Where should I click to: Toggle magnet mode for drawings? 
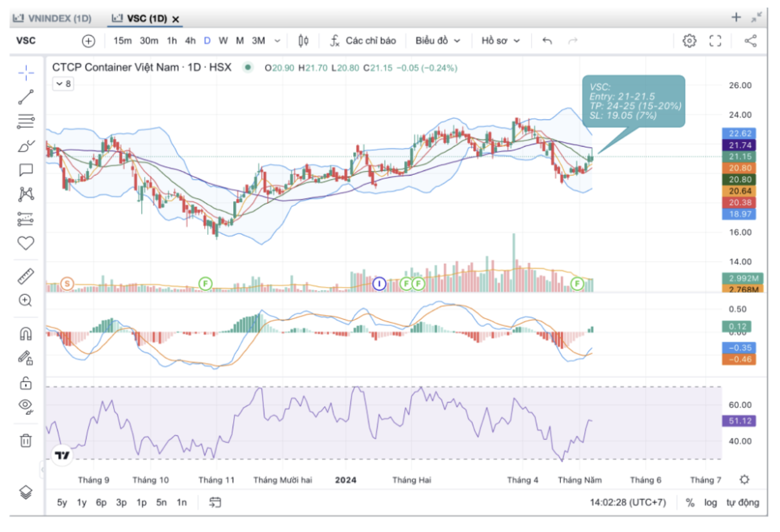click(x=25, y=333)
